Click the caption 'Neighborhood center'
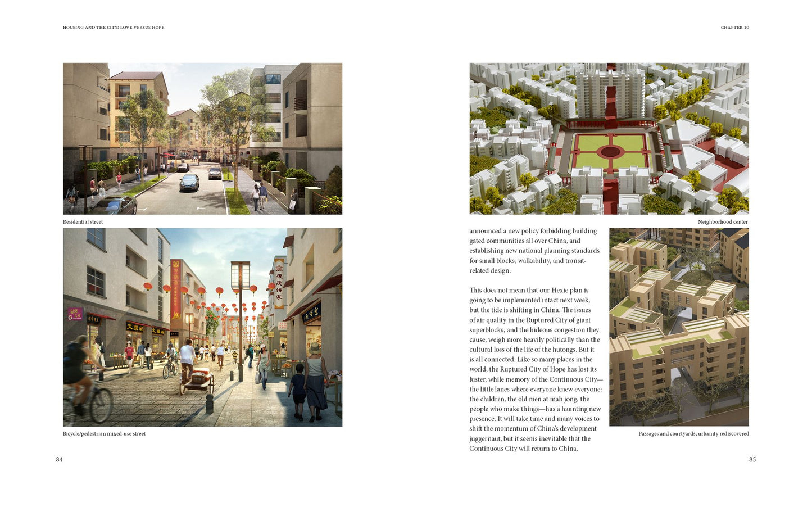 click(x=723, y=222)
